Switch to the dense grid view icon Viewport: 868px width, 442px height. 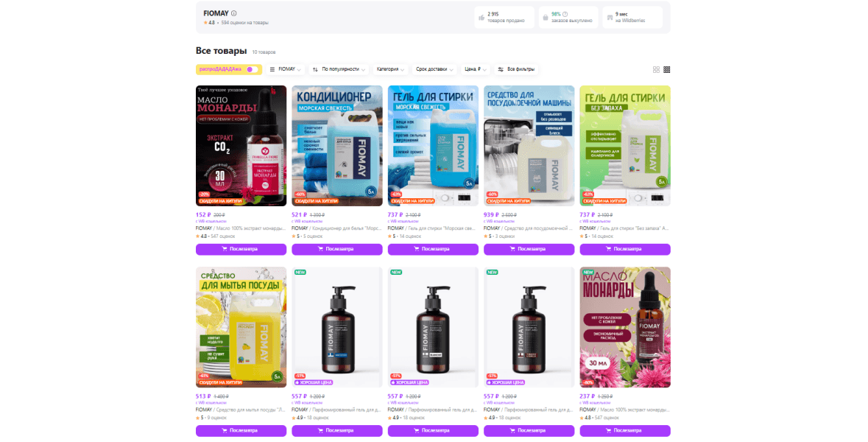(x=666, y=70)
